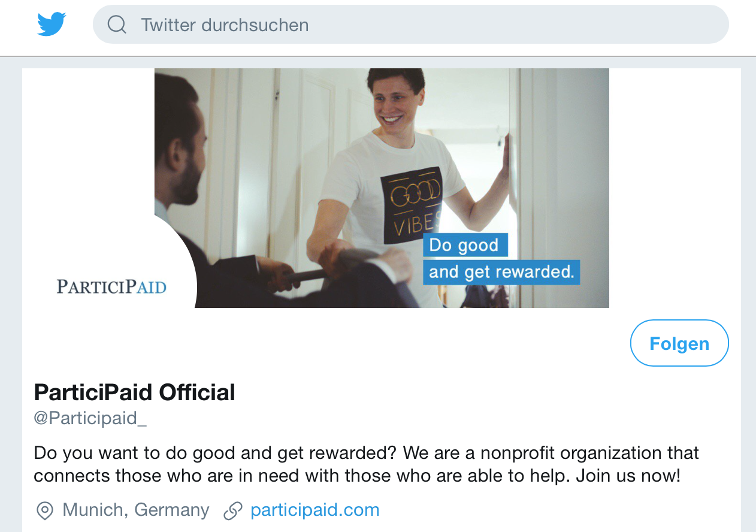Click the "and get rewarded." banner label
Image resolution: width=756 pixels, height=532 pixels.
coord(501,272)
